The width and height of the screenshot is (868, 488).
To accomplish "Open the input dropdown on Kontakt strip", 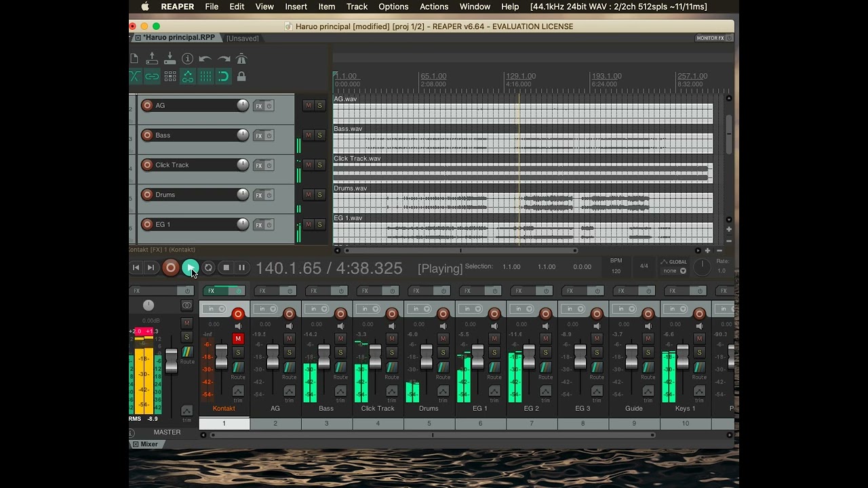I will tap(214, 309).
